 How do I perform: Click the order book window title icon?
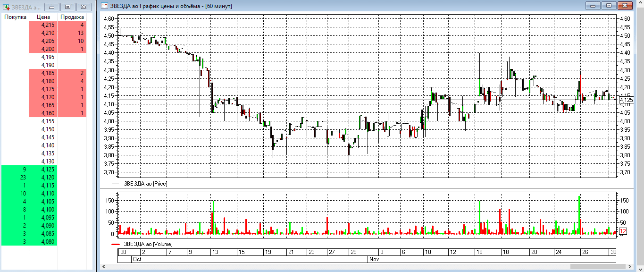(x=6, y=7)
